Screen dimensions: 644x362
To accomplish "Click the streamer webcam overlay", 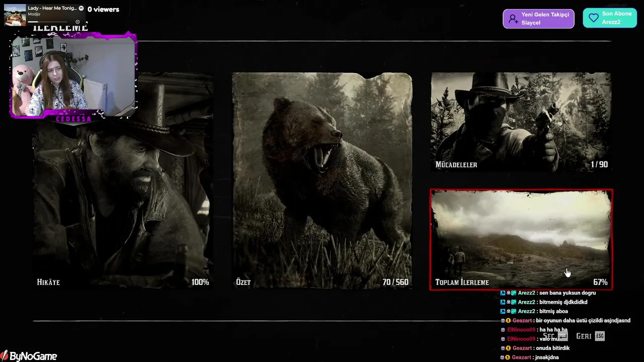I will click(x=73, y=75).
